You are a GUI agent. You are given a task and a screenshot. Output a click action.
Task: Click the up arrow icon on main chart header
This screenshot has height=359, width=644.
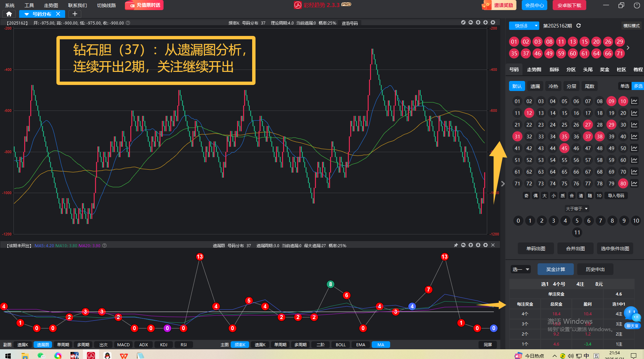pos(478,23)
